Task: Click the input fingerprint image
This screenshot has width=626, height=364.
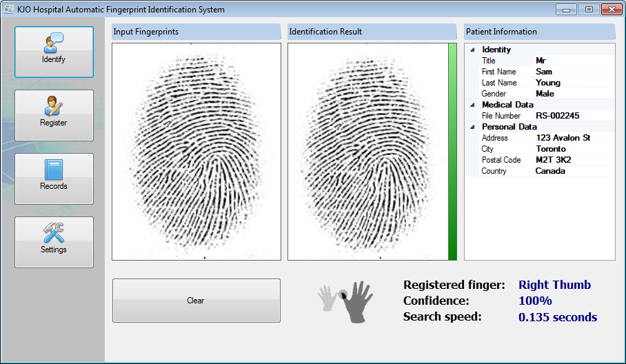Action: coord(196,152)
